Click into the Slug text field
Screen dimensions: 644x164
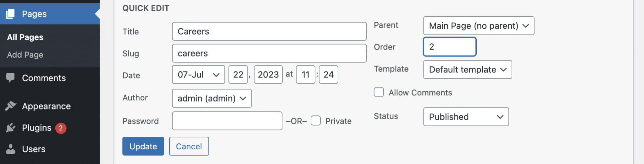(x=269, y=53)
